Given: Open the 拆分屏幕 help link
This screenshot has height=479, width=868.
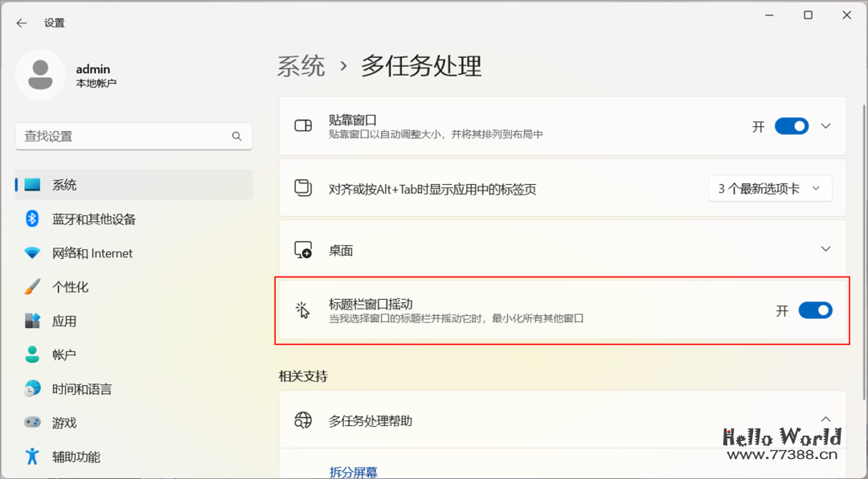Looking at the screenshot, I should click(x=354, y=472).
